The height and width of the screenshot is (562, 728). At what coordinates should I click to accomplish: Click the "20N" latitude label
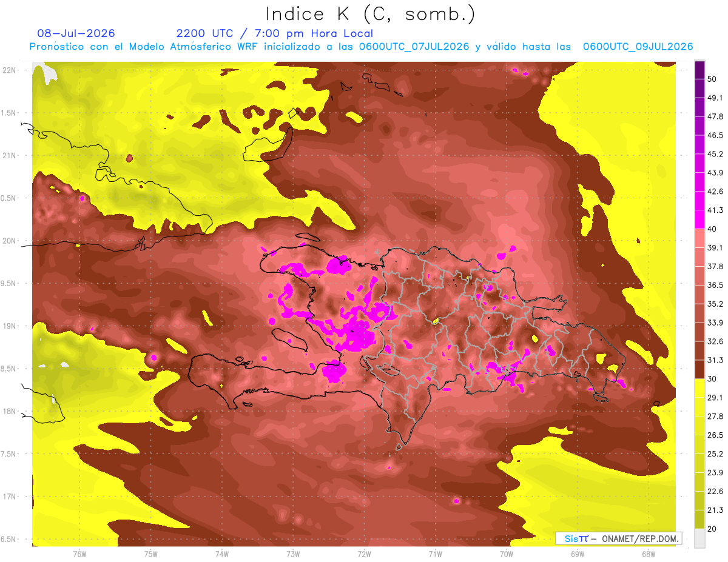click(10, 241)
